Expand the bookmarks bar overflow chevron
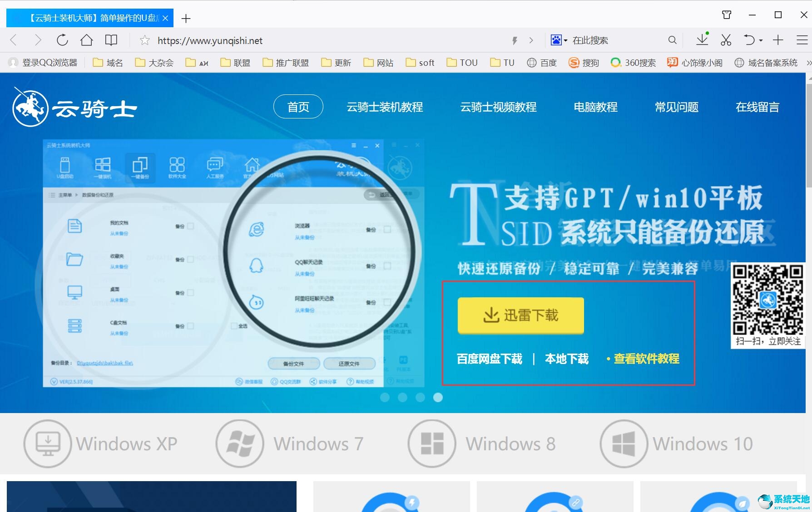This screenshot has height=512, width=812. click(x=808, y=62)
